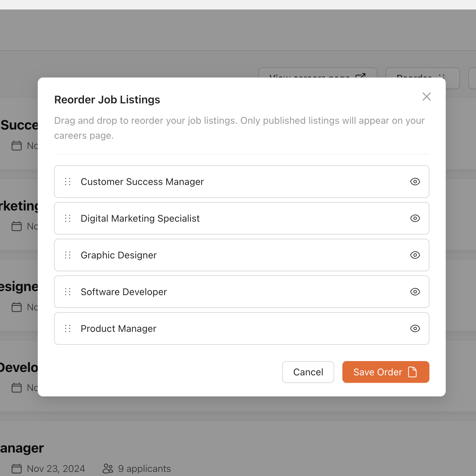Hide the Customer Success Manager listing
Viewport: 476px width, 476px height.
pos(415,182)
